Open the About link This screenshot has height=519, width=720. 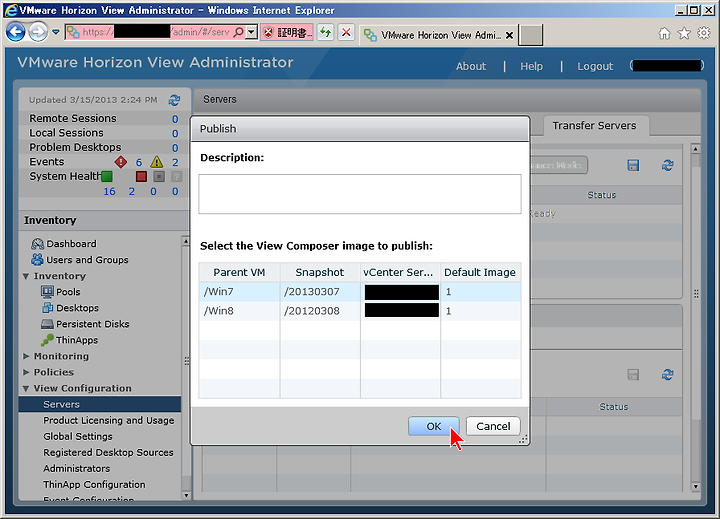[x=471, y=66]
